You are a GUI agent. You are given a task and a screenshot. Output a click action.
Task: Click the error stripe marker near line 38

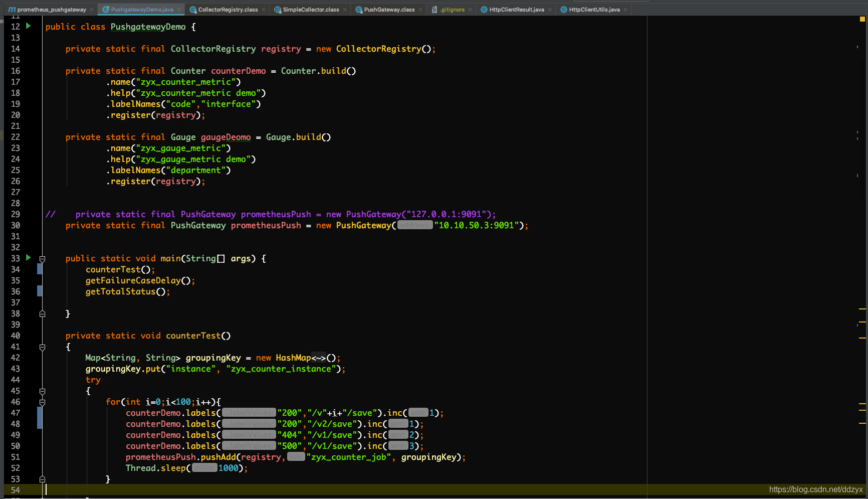pyautogui.click(x=862, y=309)
